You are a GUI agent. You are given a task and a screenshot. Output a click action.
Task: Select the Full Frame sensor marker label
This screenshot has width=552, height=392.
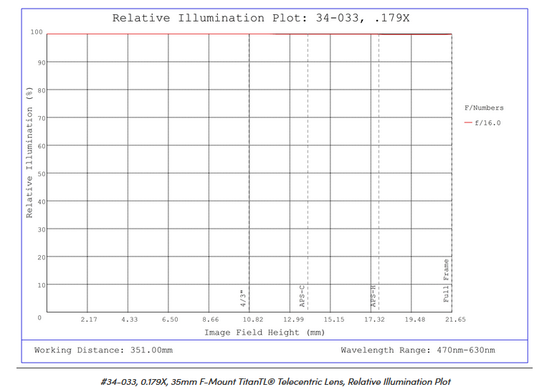coord(447,281)
